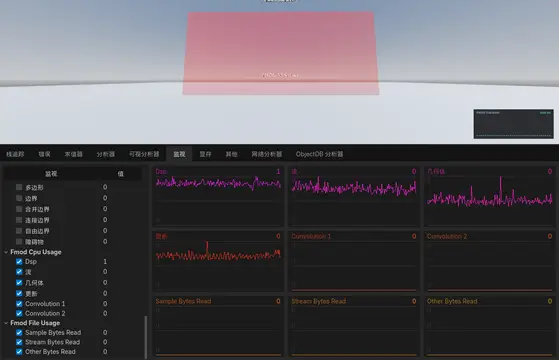
Task: Click the Dsp row value 1
Action: pyautogui.click(x=105, y=262)
